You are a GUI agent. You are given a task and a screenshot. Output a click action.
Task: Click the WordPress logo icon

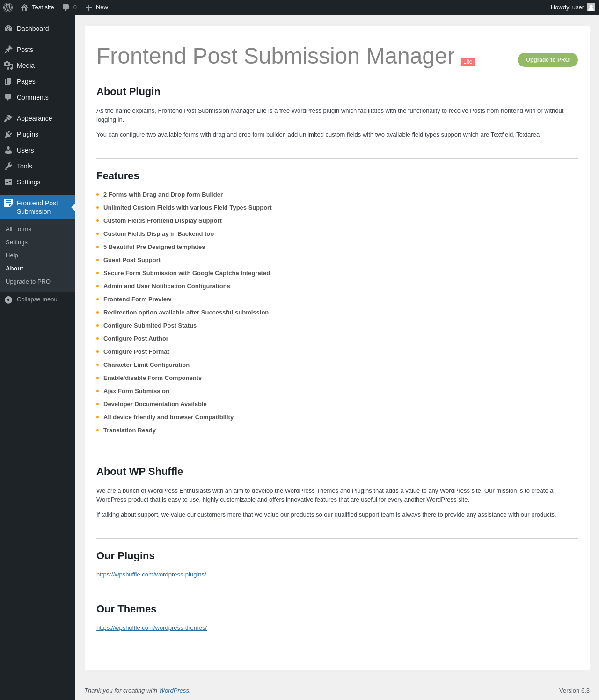8,7
